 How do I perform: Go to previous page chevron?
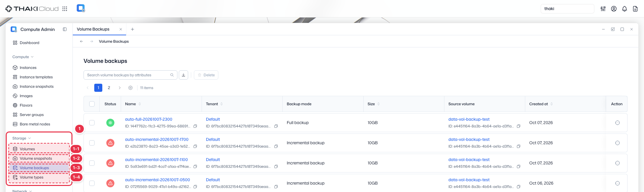click(88, 88)
